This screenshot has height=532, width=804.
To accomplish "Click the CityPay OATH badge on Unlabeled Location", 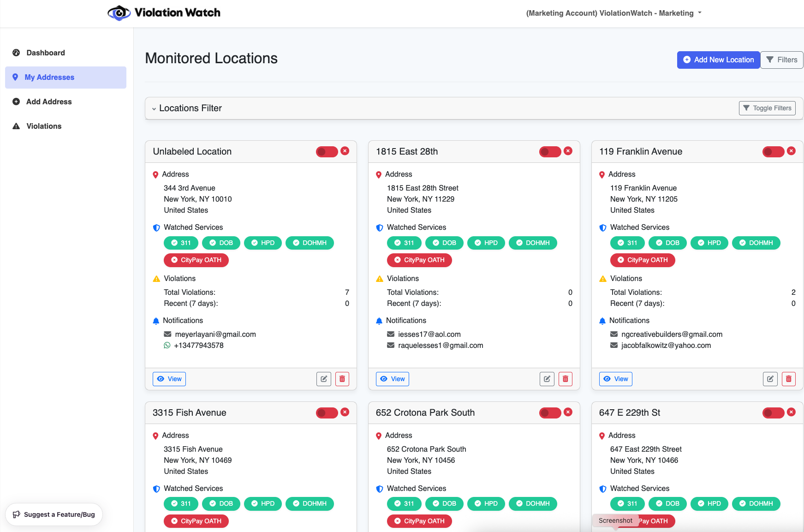I will click(196, 260).
